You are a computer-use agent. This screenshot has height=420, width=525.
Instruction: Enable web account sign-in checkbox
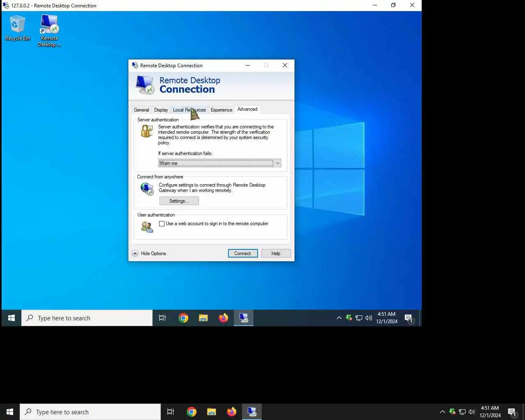pyautogui.click(x=162, y=224)
